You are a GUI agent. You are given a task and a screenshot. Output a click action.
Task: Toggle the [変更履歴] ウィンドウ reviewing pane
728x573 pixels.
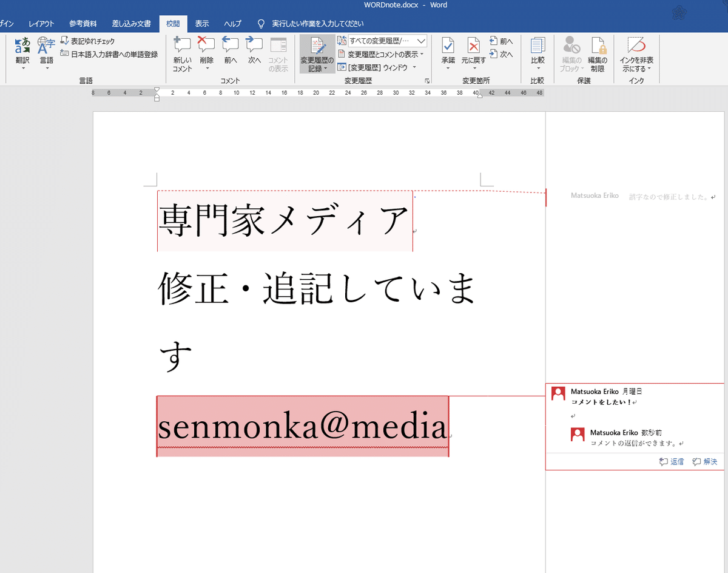pos(376,67)
